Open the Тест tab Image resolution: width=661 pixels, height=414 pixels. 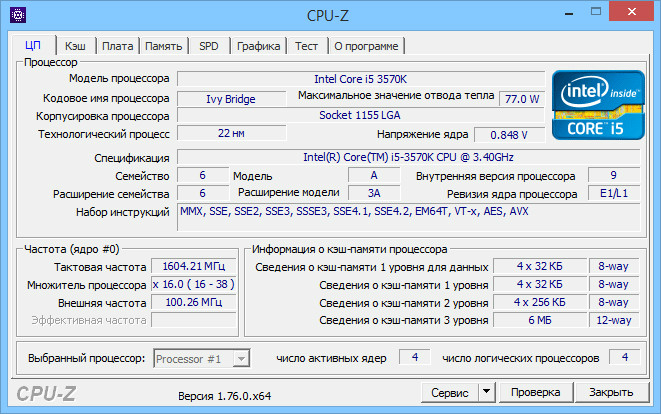click(x=306, y=46)
